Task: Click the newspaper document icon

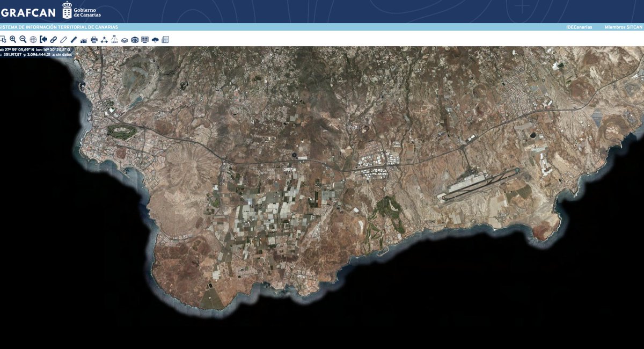Action: coord(165,40)
